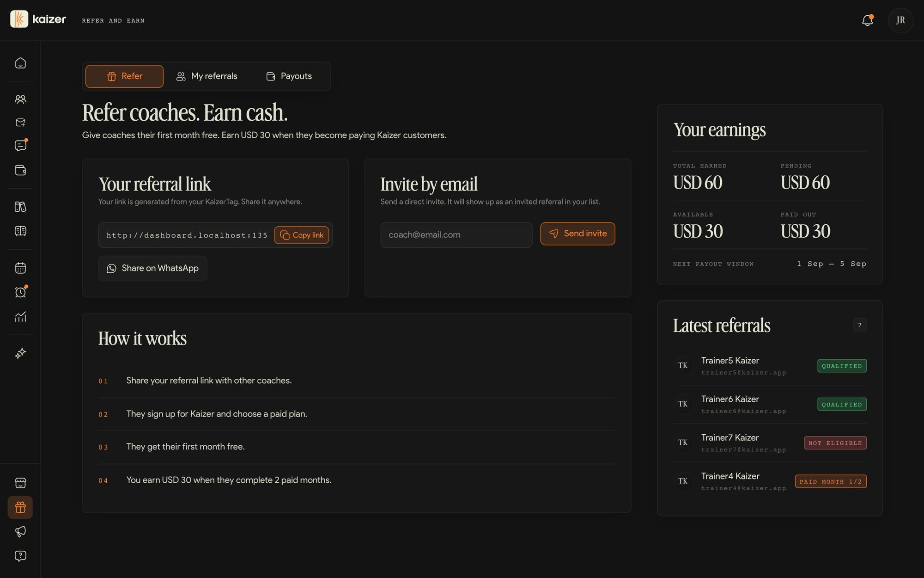Image resolution: width=924 pixels, height=578 pixels.
Task: Click the Not Eligible status badge
Action: pos(835,443)
